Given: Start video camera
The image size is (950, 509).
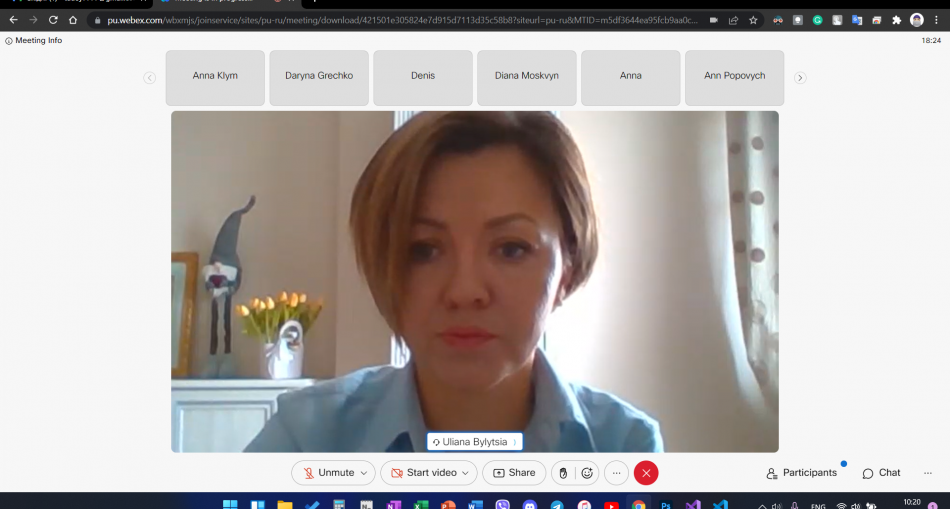Looking at the screenshot, I should coord(423,473).
